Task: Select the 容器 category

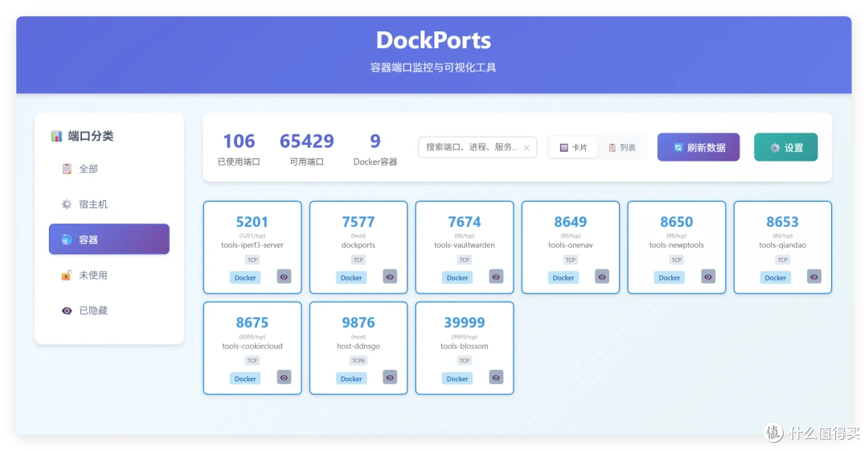Action: tap(109, 240)
